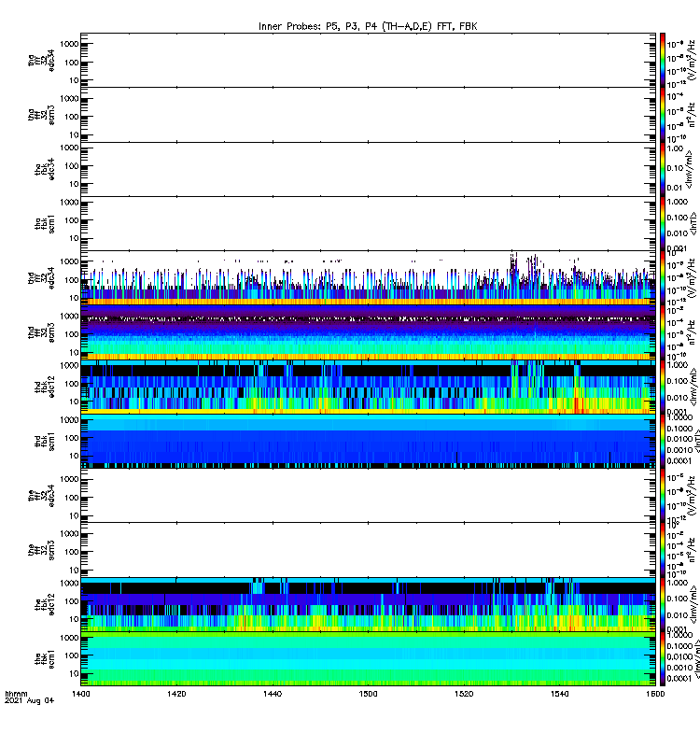Click the thd fbk edc12 spectrogram panel
The image size is (700, 747).
point(368,387)
